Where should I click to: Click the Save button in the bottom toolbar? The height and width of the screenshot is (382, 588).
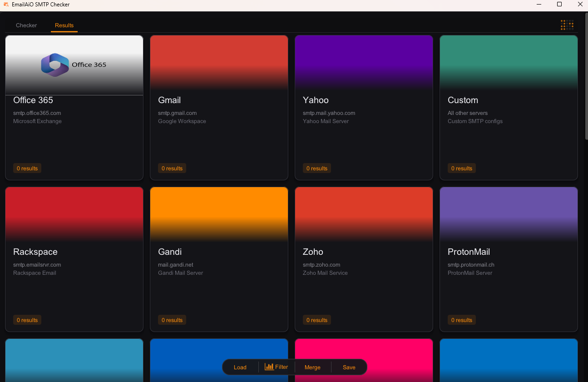tap(349, 367)
